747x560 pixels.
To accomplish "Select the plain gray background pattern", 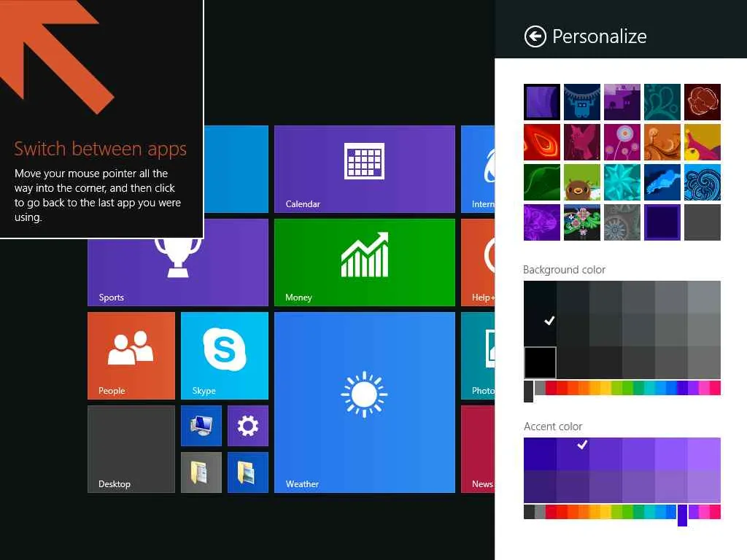I will [703, 222].
